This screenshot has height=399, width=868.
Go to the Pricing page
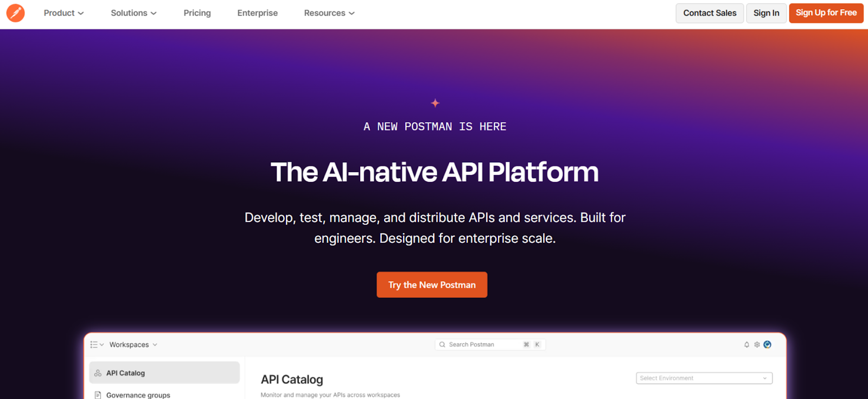197,13
